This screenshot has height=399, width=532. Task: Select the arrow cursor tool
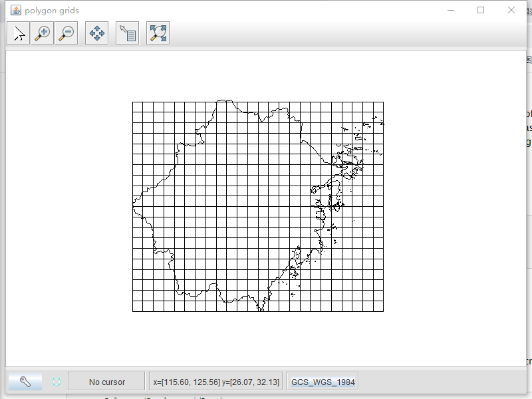point(19,33)
